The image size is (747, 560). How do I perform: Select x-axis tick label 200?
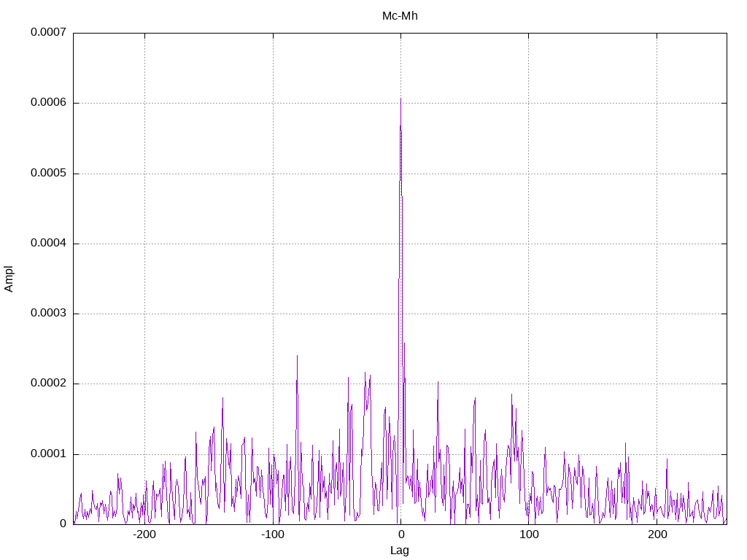[657, 534]
